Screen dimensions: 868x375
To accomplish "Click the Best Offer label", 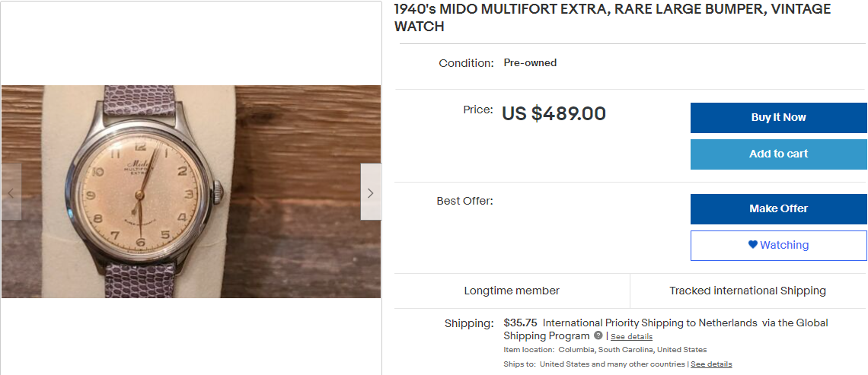I will [464, 201].
